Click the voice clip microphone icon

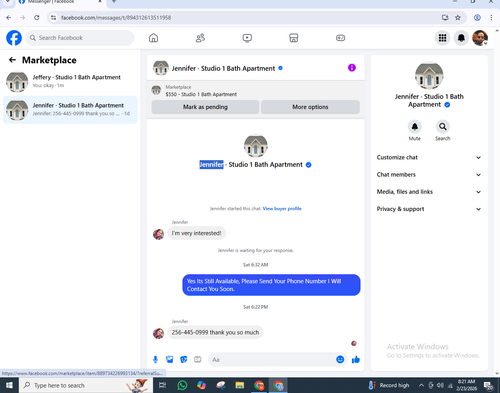[x=155, y=359]
